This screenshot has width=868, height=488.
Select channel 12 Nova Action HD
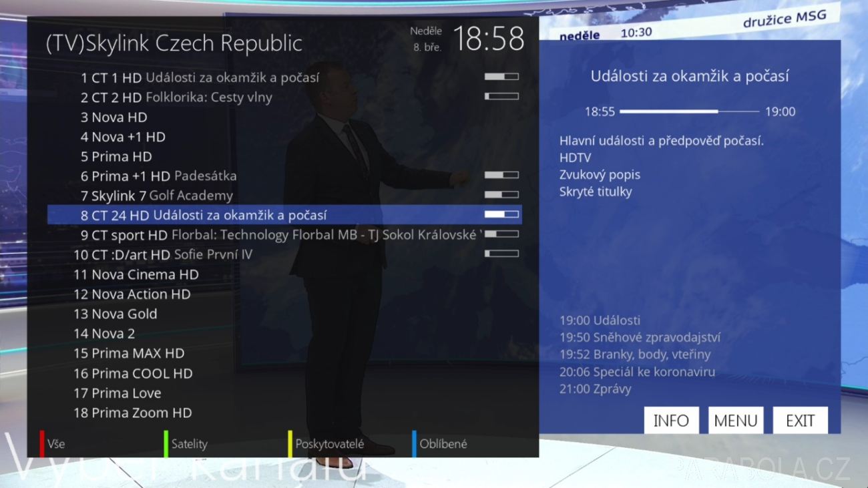pos(284,294)
